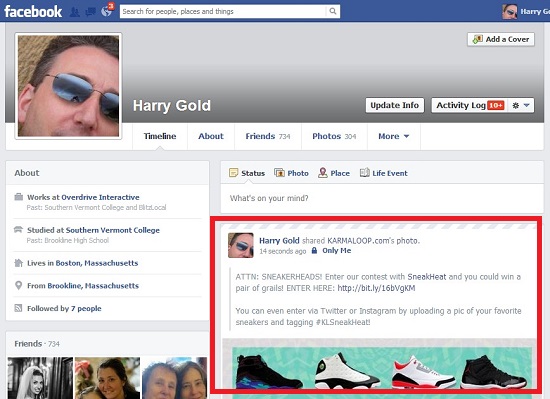550x399 pixels.
Task: Open About section heading
Action: tap(27, 173)
